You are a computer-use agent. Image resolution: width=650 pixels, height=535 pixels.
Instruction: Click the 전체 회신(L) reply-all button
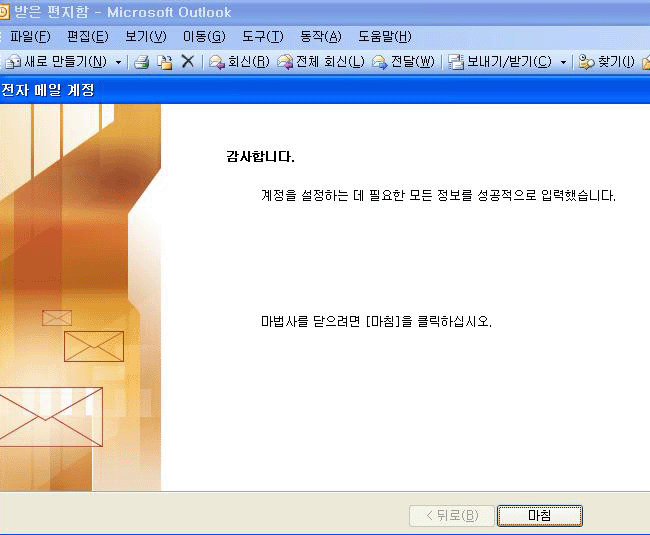tap(321, 62)
